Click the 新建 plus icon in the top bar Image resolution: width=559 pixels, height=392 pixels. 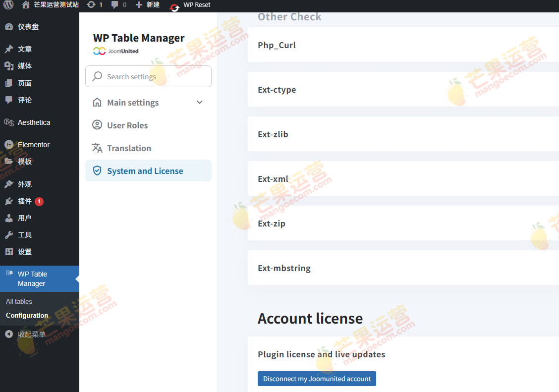137,5
